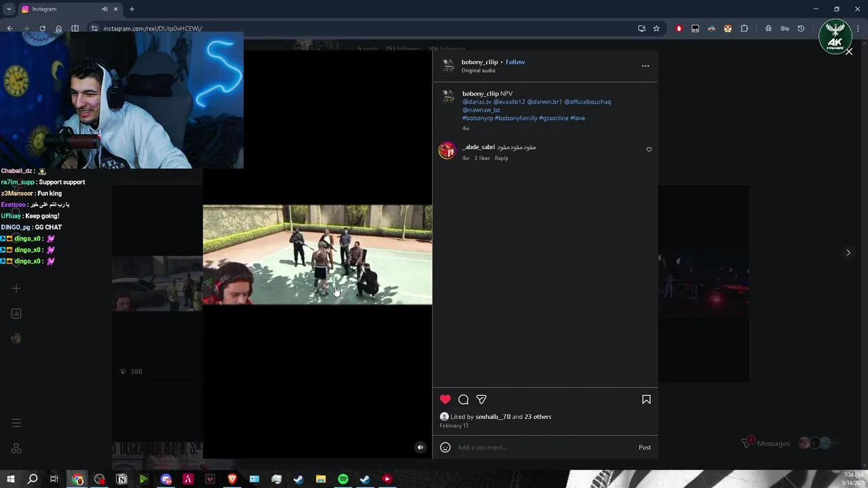Play the reel video in the center

[x=317, y=255]
